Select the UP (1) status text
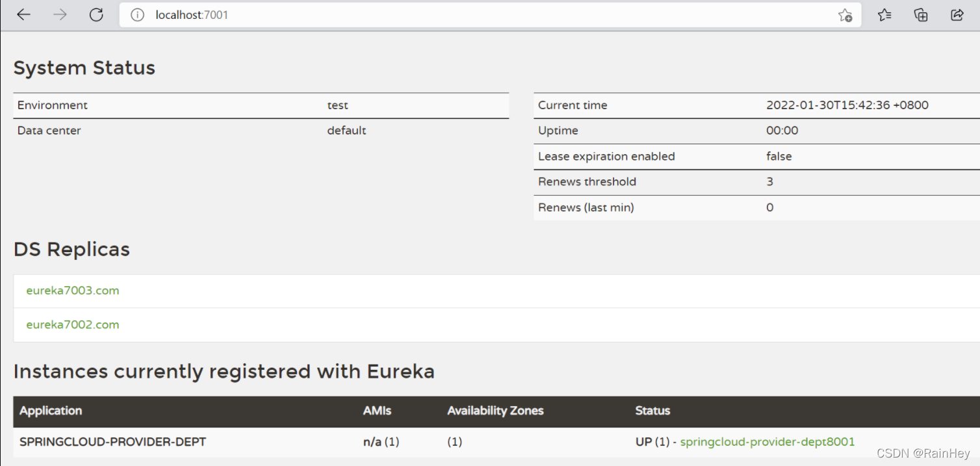The image size is (980, 466). [652, 442]
